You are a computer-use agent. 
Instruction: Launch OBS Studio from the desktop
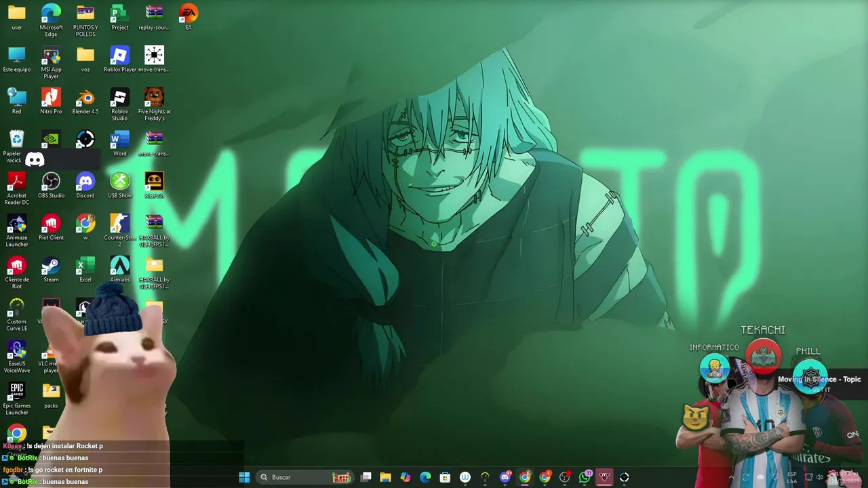coord(51,185)
